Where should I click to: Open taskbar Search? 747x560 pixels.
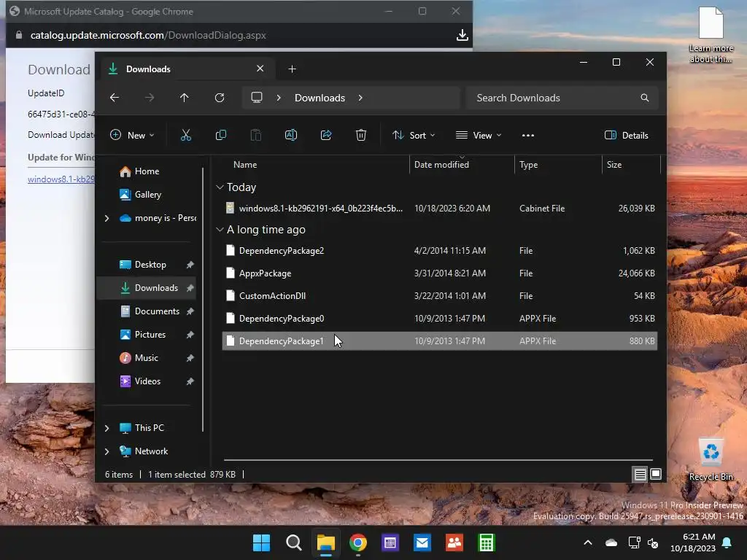point(293,542)
